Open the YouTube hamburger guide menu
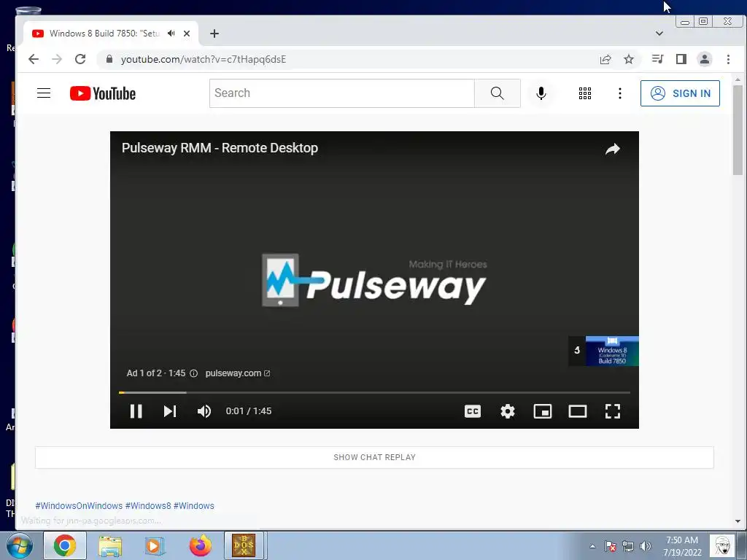747x560 pixels. coord(44,93)
